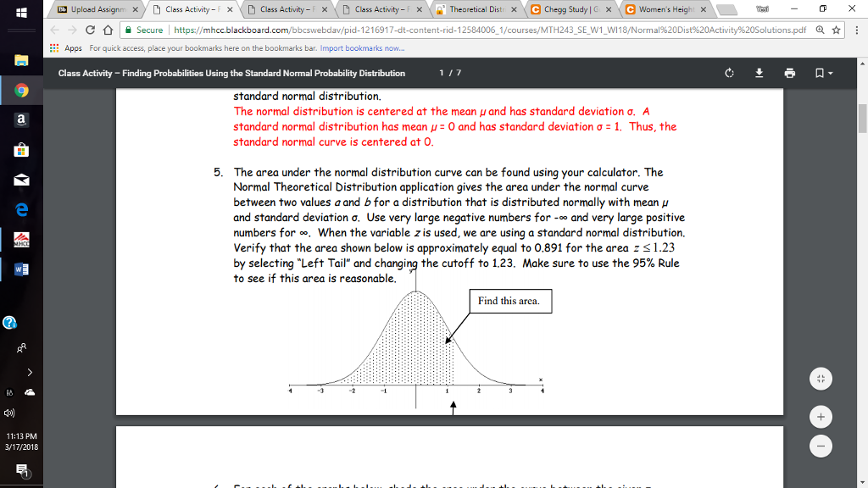Open the Action Center notifications
Screen dimensions: 868x488
(x=22, y=471)
